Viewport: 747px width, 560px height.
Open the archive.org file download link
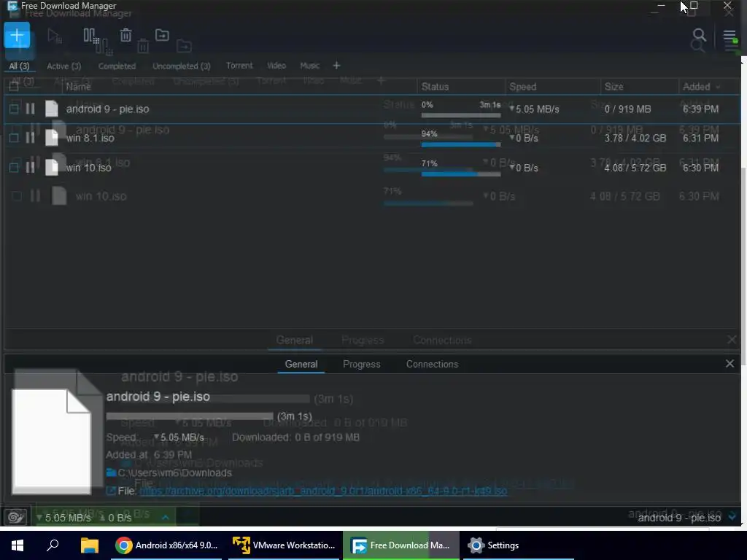[323, 491]
